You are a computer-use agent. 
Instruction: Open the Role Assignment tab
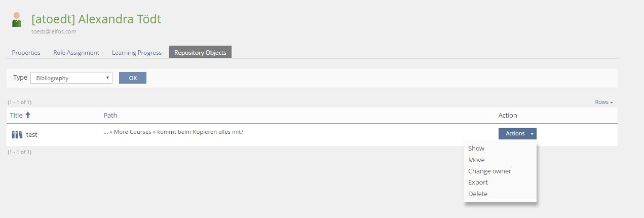coord(76,53)
